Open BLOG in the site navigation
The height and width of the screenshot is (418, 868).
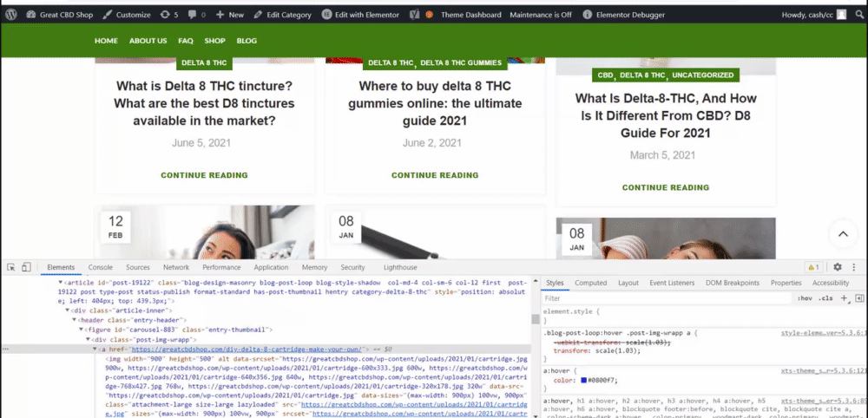pyautogui.click(x=247, y=41)
